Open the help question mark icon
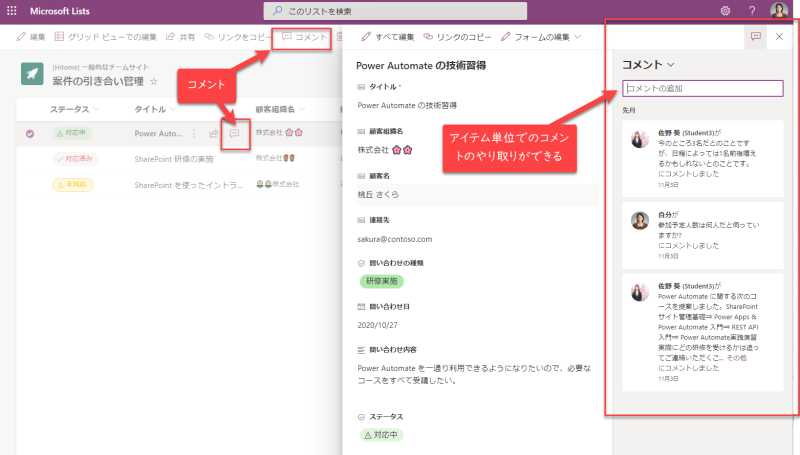 pos(752,11)
